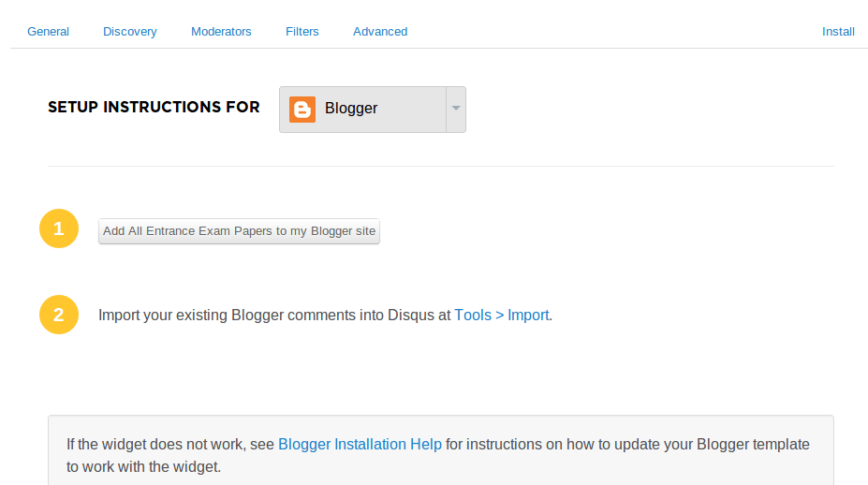Open the Advanced settings tab
Image resolution: width=868 pixels, height=485 pixels.
[380, 32]
